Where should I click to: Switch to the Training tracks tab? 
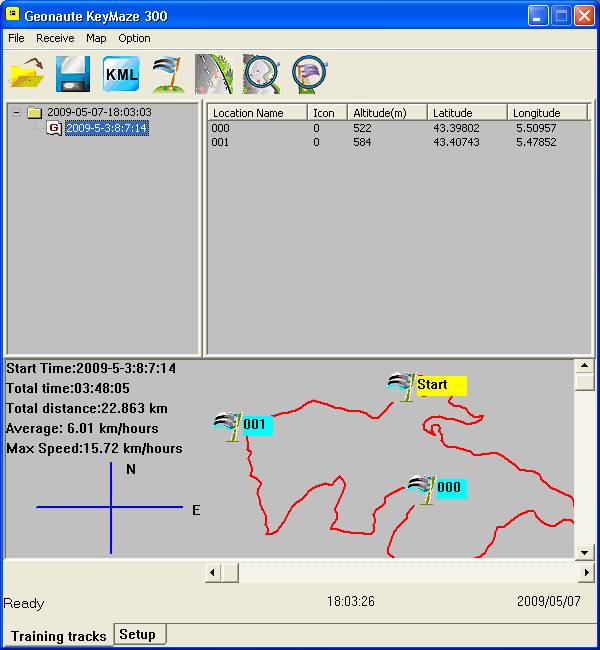[x=58, y=636]
